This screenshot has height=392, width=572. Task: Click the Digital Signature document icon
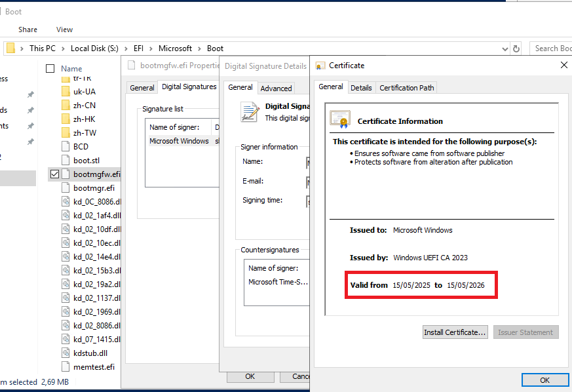pyautogui.click(x=250, y=111)
